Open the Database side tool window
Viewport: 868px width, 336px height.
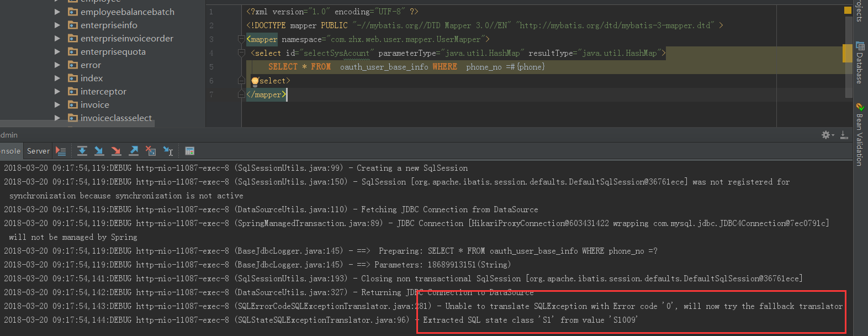click(860, 62)
